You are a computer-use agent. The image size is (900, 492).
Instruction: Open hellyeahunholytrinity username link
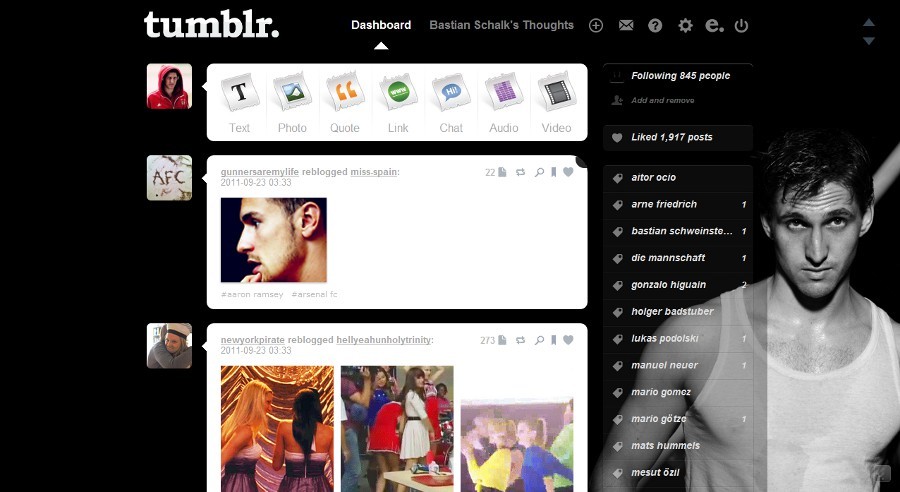click(x=383, y=340)
